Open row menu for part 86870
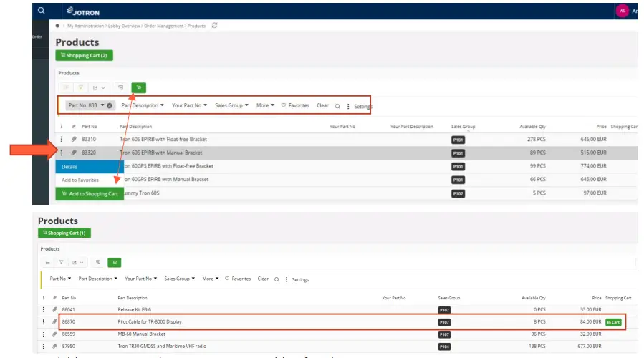644x358 pixels. [x=44, y=322]
